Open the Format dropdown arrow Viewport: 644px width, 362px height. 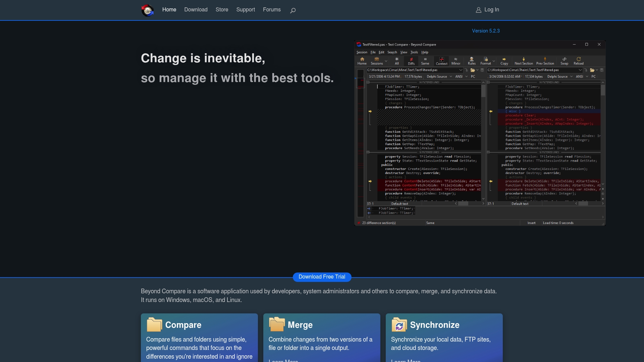[x=494, y=61]
